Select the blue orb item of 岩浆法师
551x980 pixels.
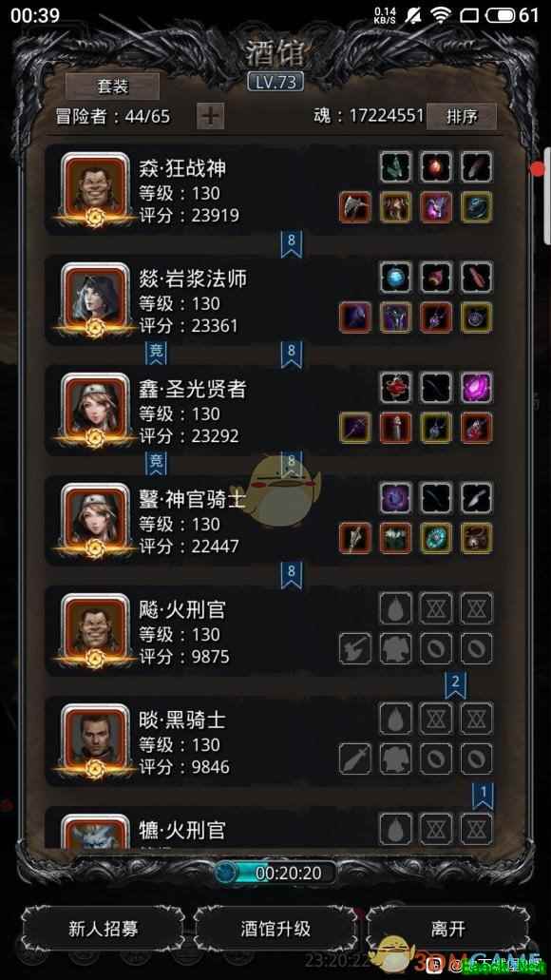pyautogui.click(x=396, y=277)
